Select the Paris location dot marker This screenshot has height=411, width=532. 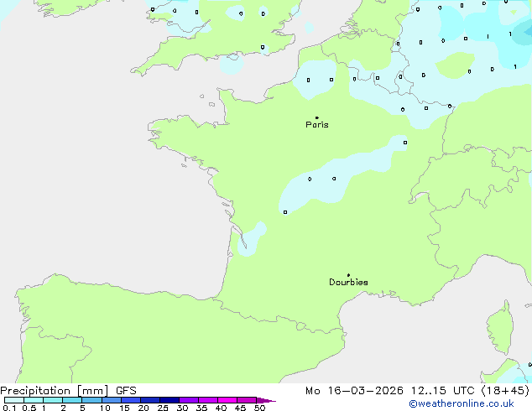(316, 117)
